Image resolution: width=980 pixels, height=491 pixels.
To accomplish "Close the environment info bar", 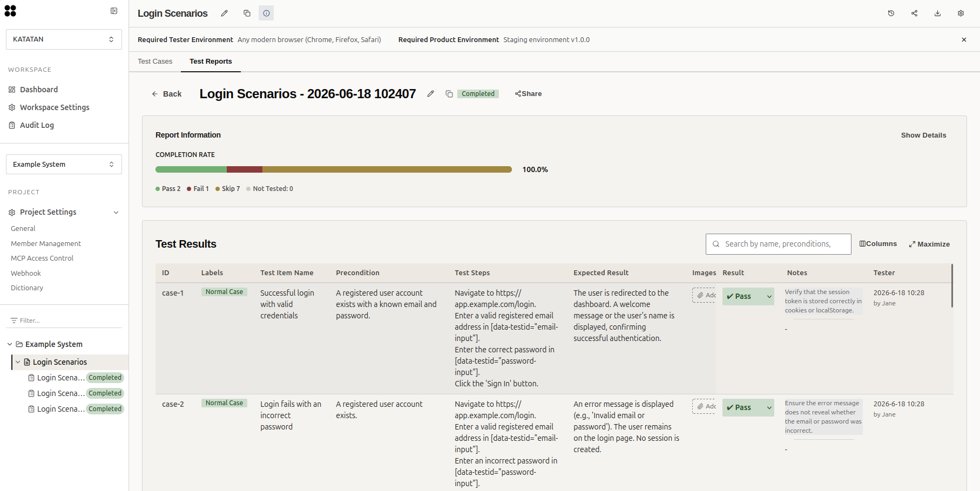I will click(x=964, y=40).
